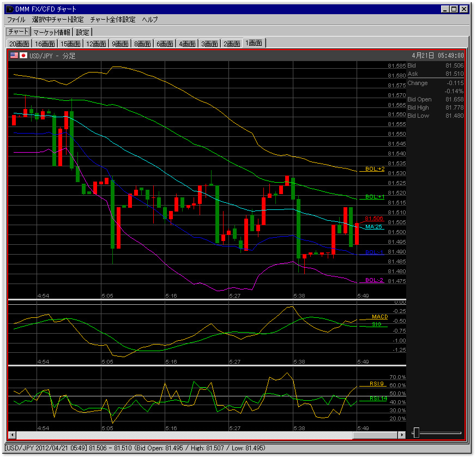
Task: Switch to the マーケット情報 tab
Action: [52, 32]
